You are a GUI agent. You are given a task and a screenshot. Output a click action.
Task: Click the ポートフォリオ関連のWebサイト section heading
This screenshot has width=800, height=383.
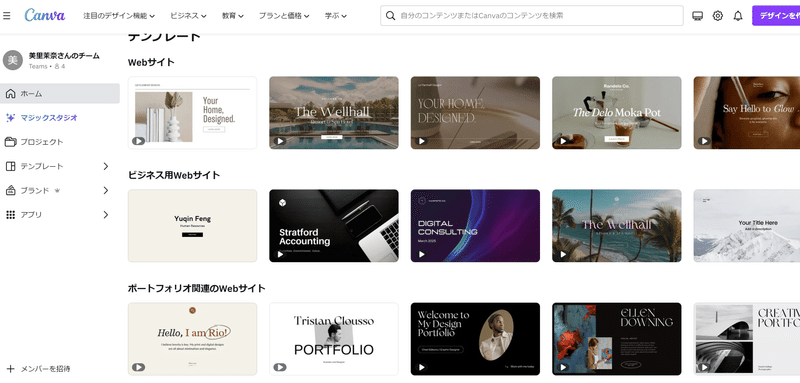[x=196, y=288]
